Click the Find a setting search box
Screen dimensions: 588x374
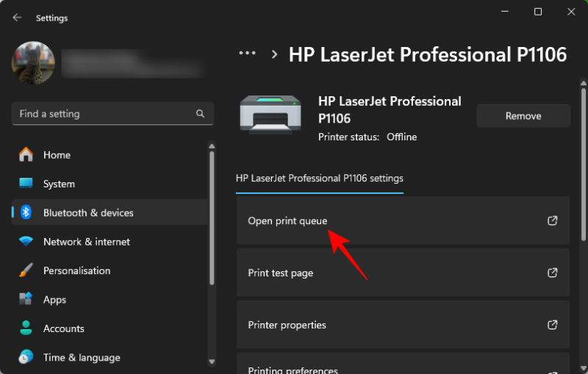click(112, 114)
